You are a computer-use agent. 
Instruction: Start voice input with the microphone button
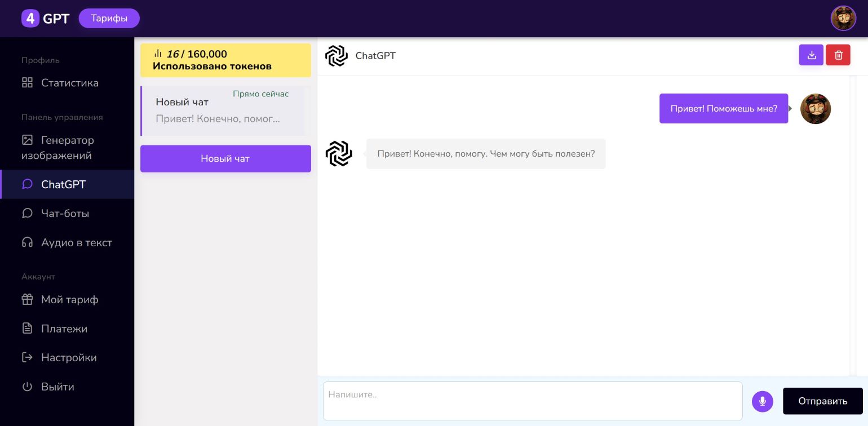click(x=763, y=401)
